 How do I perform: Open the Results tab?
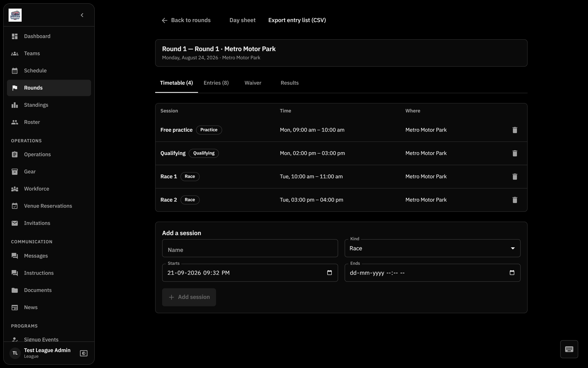pos(289,83)
